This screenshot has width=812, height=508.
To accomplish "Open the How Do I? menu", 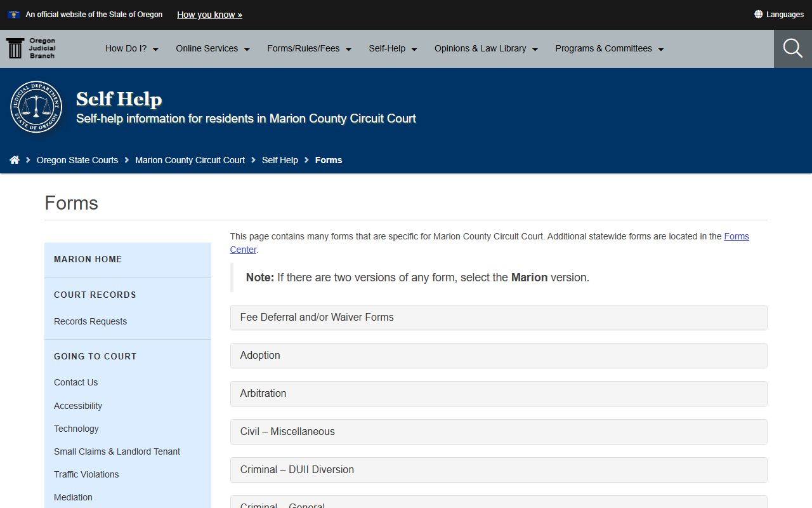I will pyautogui.click(x=132, y=49).
